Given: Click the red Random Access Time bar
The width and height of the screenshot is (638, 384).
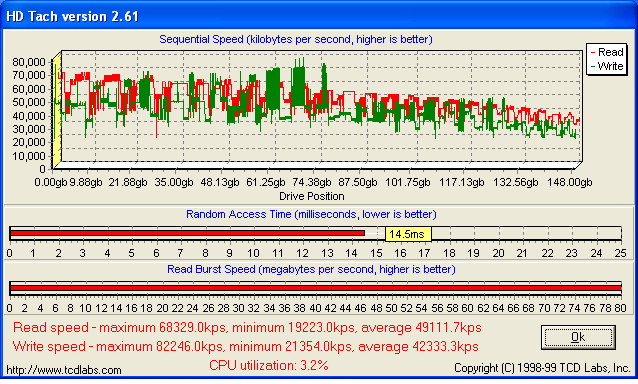Looking at the screenshot, I should pos(187,233).
